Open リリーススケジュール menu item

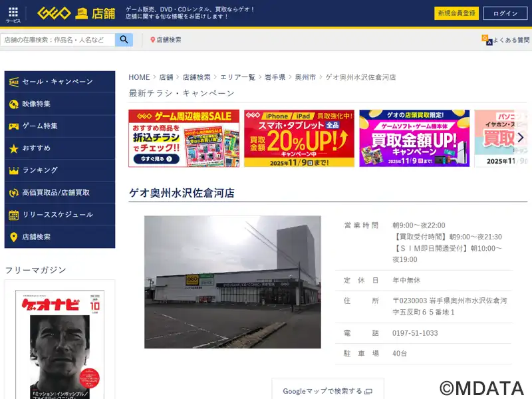[x=60, y=214]
